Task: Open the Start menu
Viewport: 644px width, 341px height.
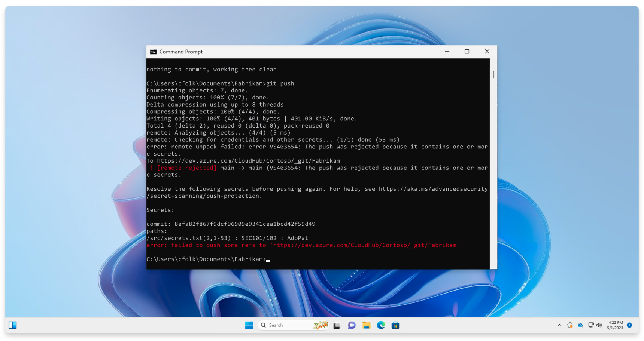Action: click(x=249, y=325)
